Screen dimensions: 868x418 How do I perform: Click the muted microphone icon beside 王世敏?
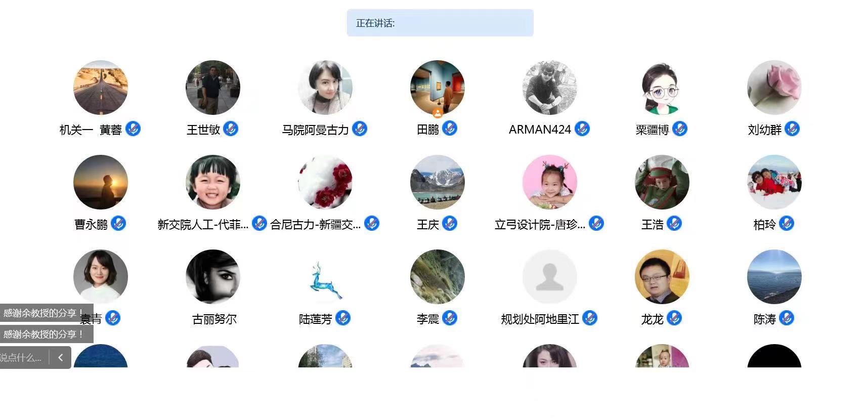[231, 129]
